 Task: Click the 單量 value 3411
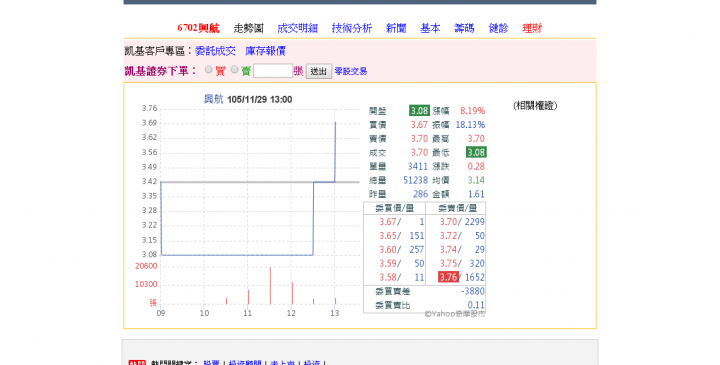click(417, 166)
